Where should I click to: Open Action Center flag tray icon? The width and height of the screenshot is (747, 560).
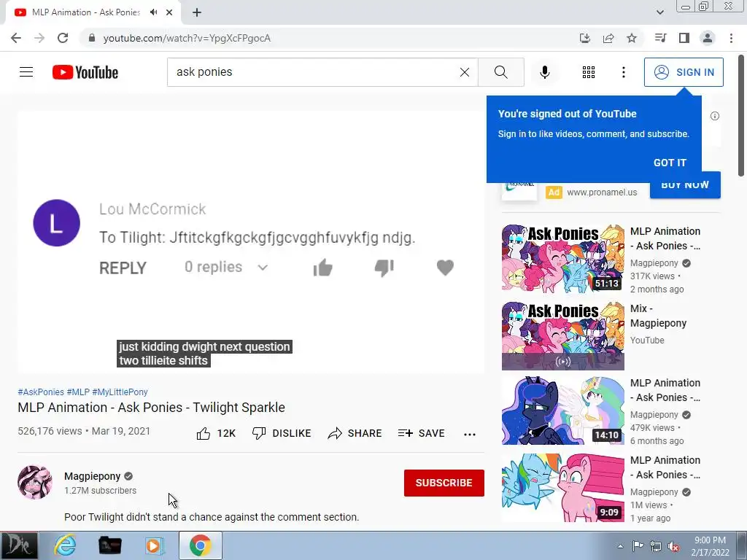point(638,546)
